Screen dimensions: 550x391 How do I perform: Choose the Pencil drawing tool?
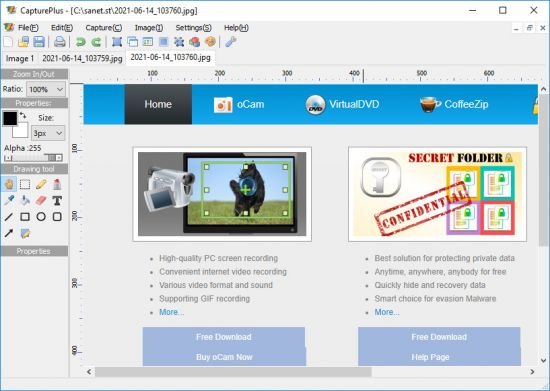click(41, 184)
